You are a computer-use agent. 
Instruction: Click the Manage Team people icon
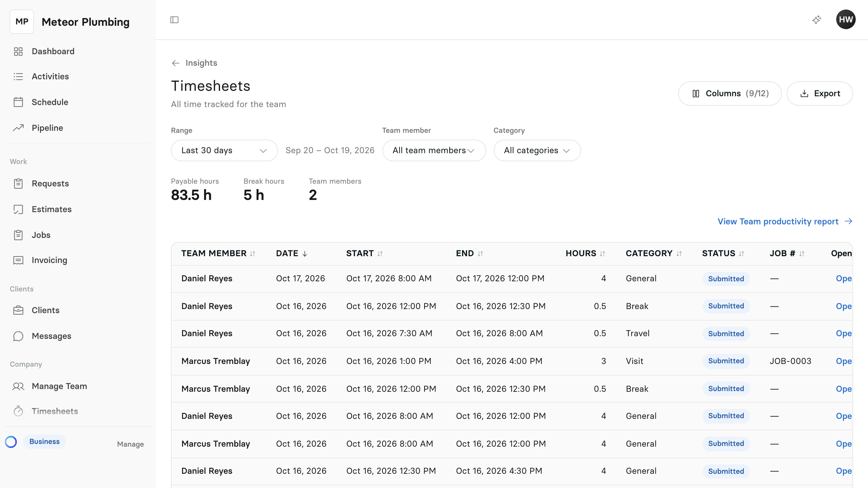[x=18, y=386]
